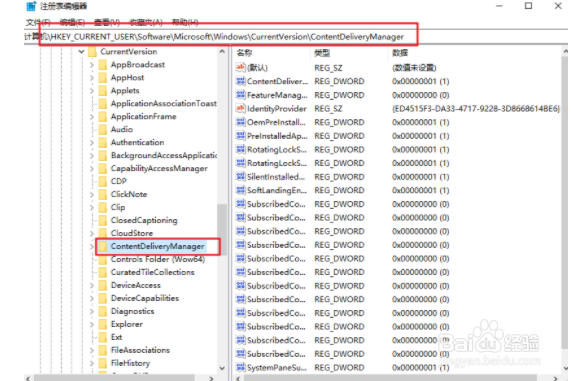Click the key tree's horizontal scroll-right arrow
The width and height of the screenshot is (571, 381).
pos(211,378)
